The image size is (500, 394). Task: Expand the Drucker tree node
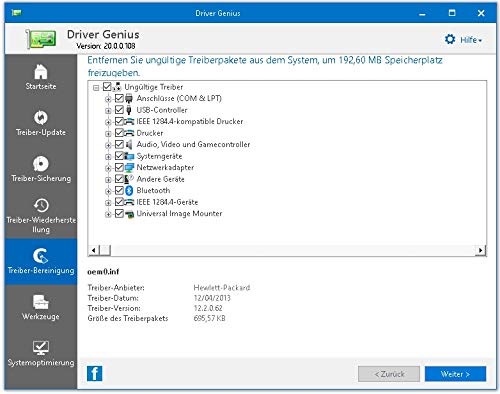click(x=108, y=134)
